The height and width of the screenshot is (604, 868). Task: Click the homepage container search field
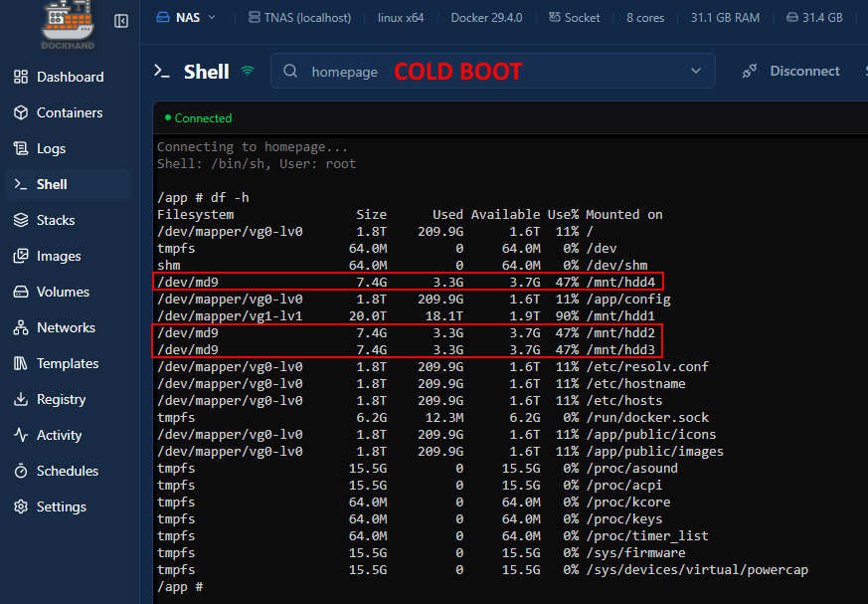(x=493, y=71)
